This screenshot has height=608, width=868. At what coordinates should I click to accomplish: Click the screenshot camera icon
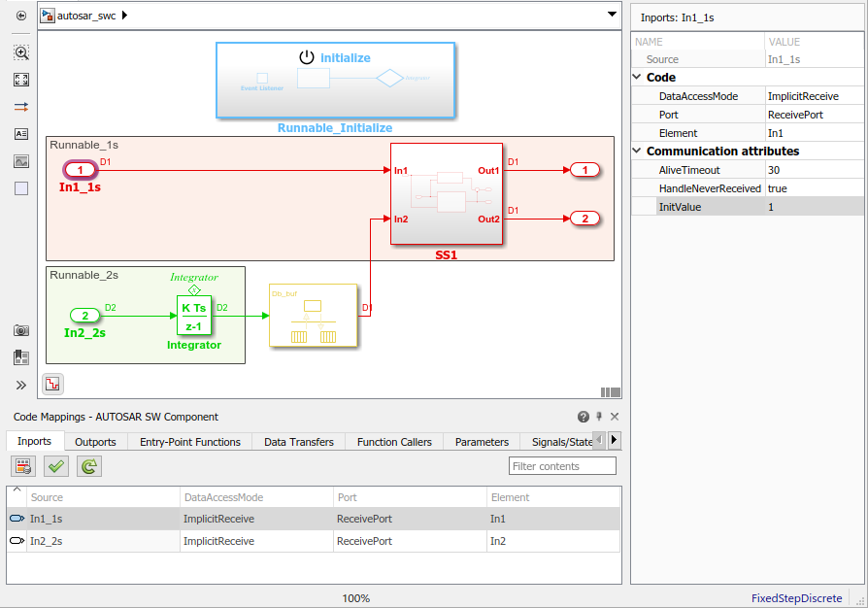click(x=21, y=330)
